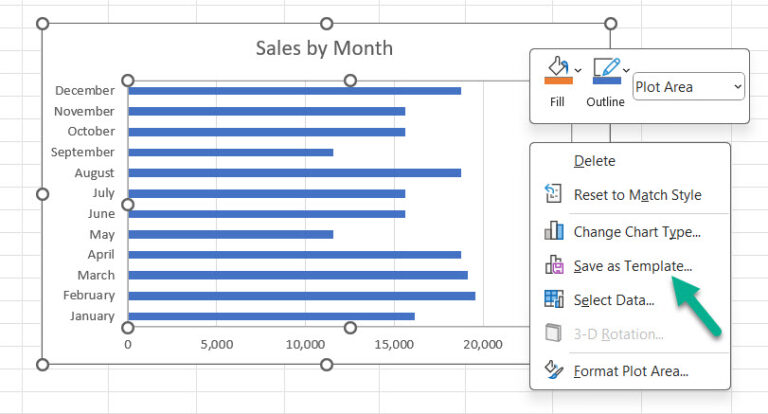Click the Change Chart Type bar icon
The image size is (768, 414).
pos(554,230)
